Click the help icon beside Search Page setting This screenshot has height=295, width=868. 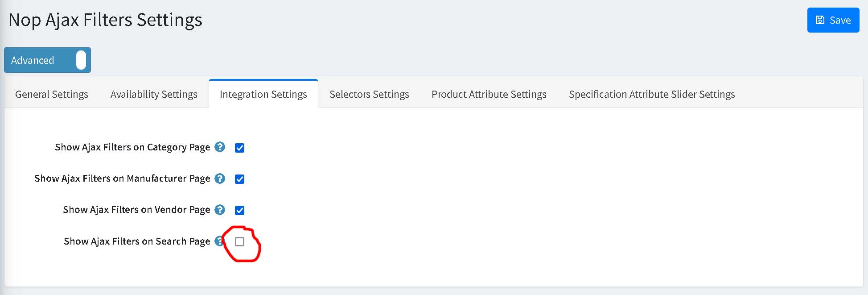(x=219, y=241)
